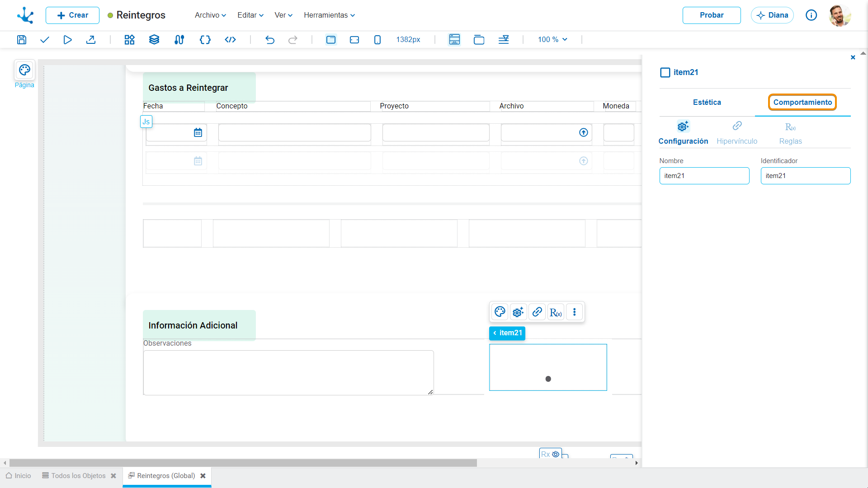The height and width of the screenshot is (488, 868).
Task: Open the HTML code tag icon
Action: [x=231, y=40]
